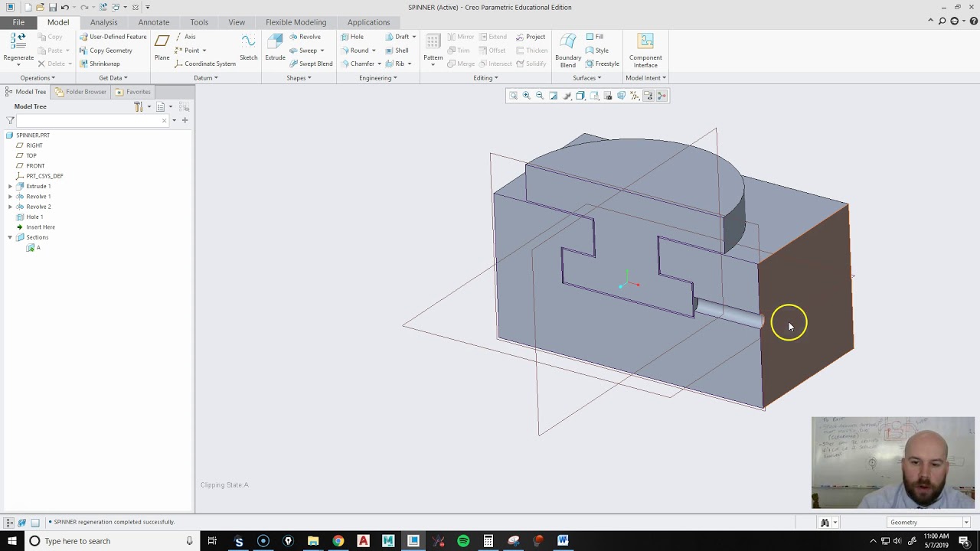Switch to the View tab

(x=237, y=22)
